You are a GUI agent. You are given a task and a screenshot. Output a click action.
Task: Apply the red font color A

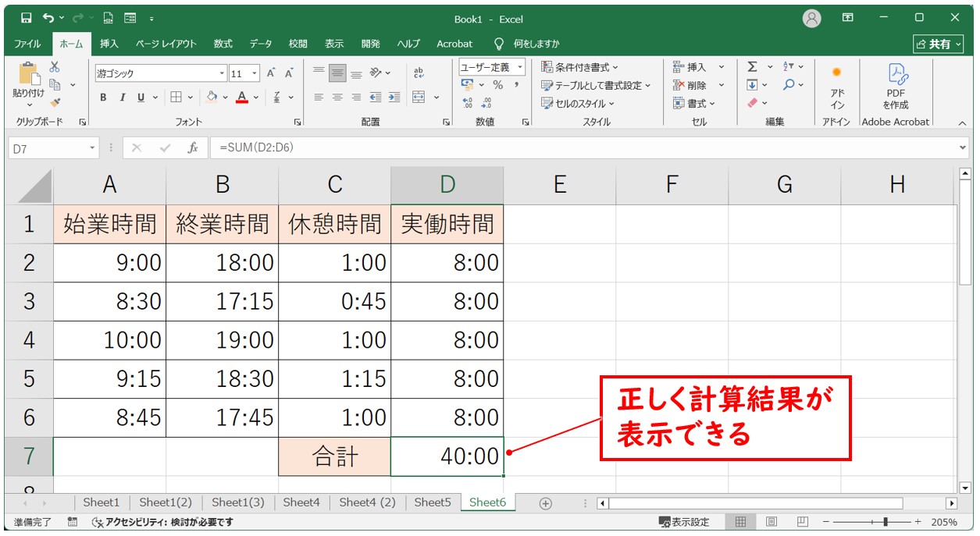[242, 98]
